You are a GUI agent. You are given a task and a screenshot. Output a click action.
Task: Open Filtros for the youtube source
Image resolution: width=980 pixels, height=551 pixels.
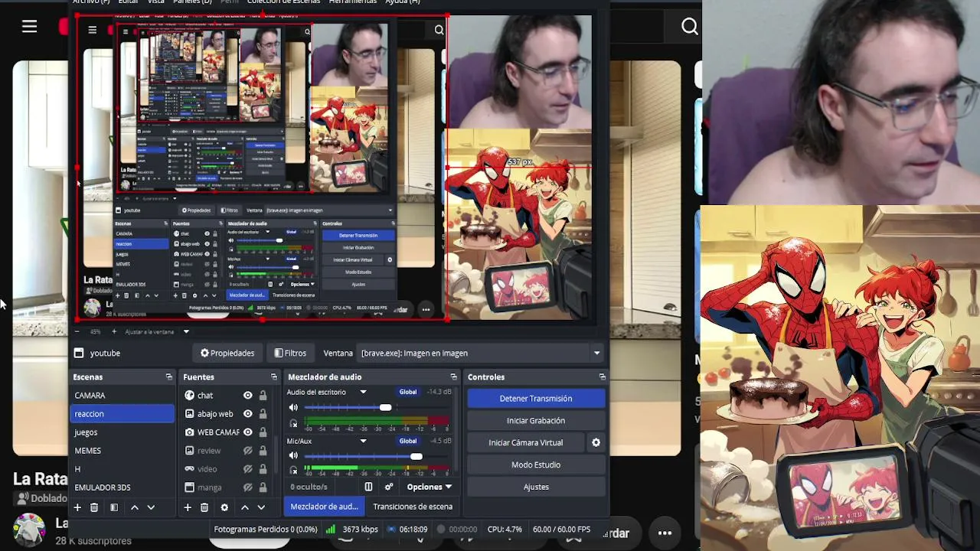coord(290,353)
